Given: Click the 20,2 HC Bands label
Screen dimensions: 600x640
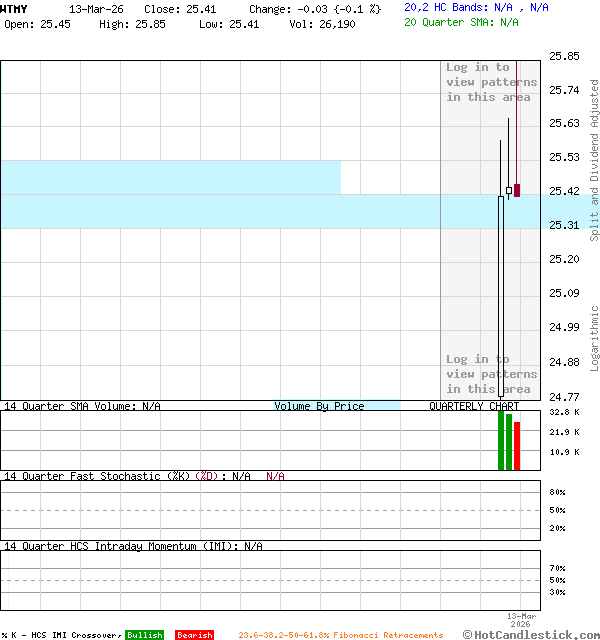Looking at the screenshot, I should 445,7.
